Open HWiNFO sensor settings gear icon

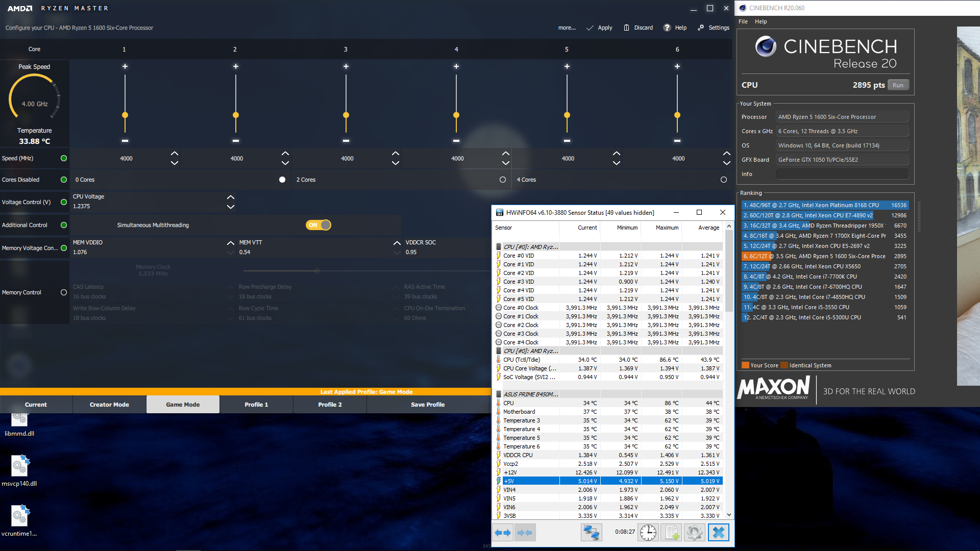coord(694,533)
